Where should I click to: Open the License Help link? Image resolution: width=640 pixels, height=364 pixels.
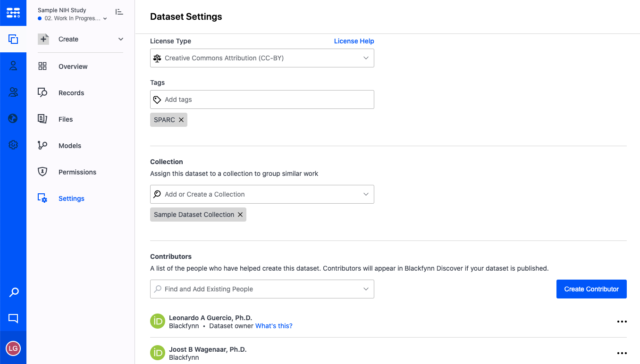tap(354, 41)
